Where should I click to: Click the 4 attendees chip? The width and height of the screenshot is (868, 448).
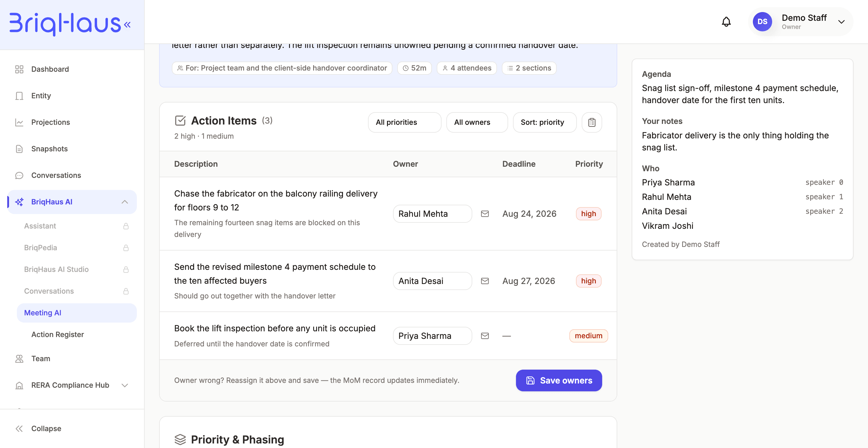coord(467,68)
